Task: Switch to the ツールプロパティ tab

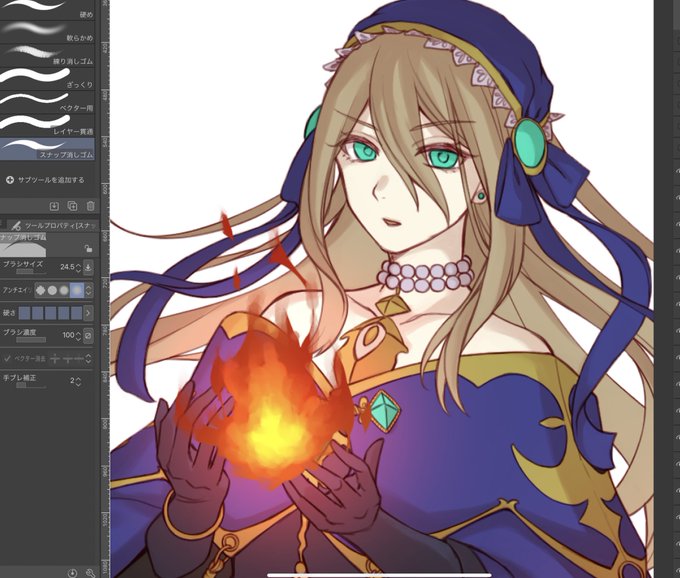Action: pos(56,225)
